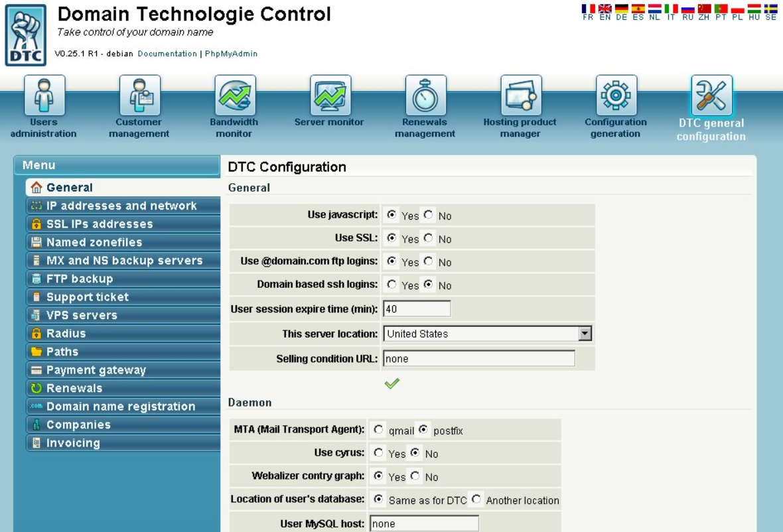Open IP addresses and network menu item
This screenshot has height=532, width=783.
(x=121, y=206)
